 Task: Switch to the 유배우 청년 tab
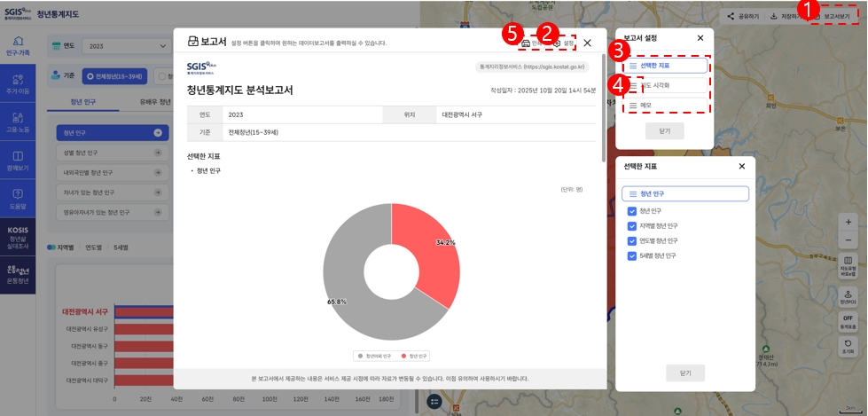[x=155, y=102]
